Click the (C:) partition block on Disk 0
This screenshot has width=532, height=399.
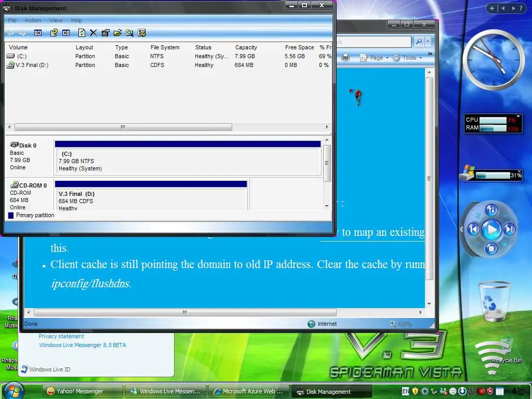(188, 158)
